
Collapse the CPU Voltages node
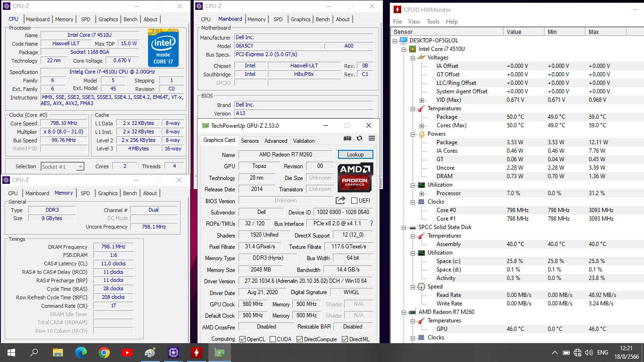pos(413,58)
